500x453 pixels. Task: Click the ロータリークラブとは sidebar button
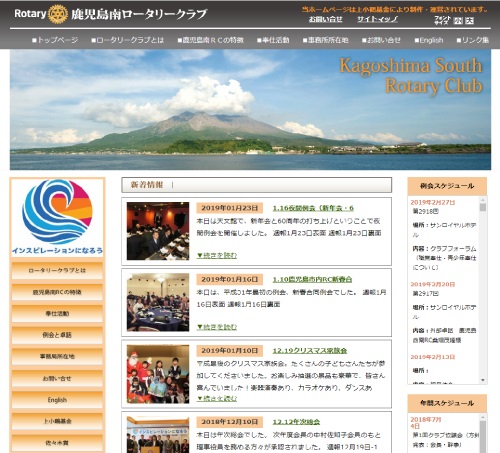pos(57,270)
